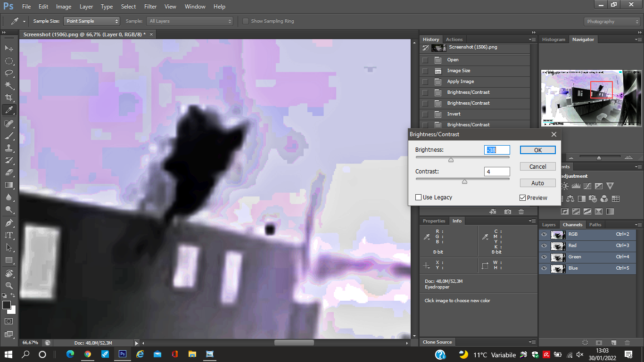Viewport: 644px width, 362px height.
Task: Select the Magic Wand tool
Action: click(x=9, y=85)
